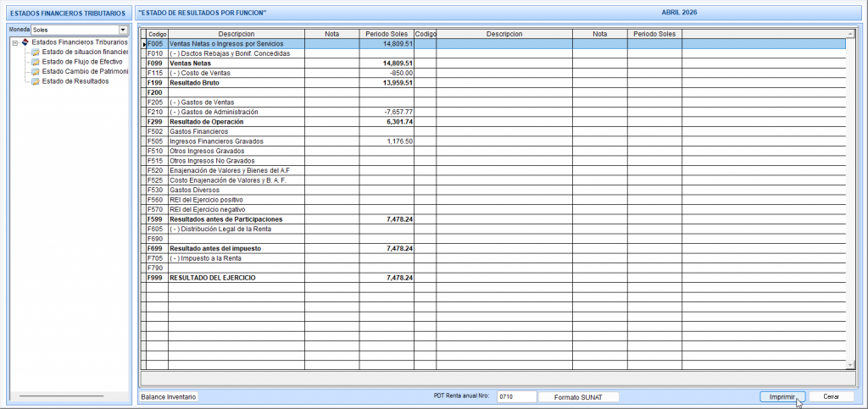This screenshot has height=409, width=868.
Task: Click the F690 code cell
Action: click(x=157, y=239)
